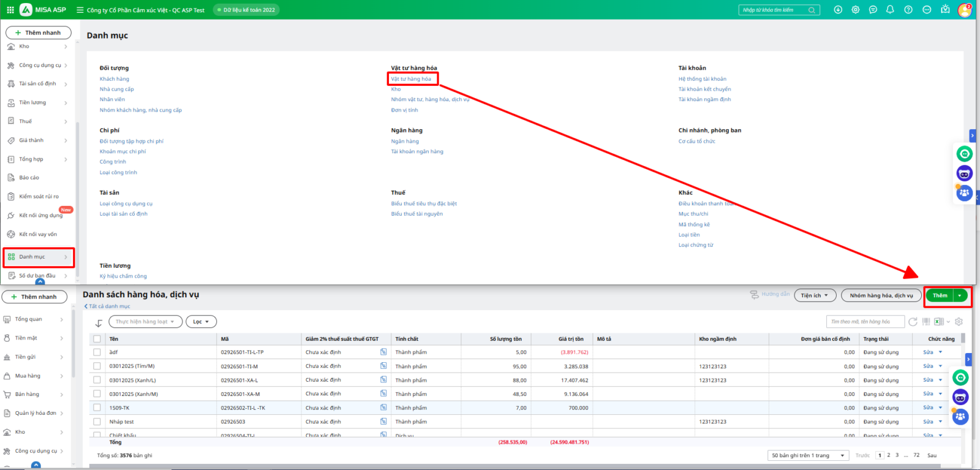The height and width of the screenshot is (470, 980).
Task: Check the select-all checkbox in table header
Action: click(x=97, y=339)
